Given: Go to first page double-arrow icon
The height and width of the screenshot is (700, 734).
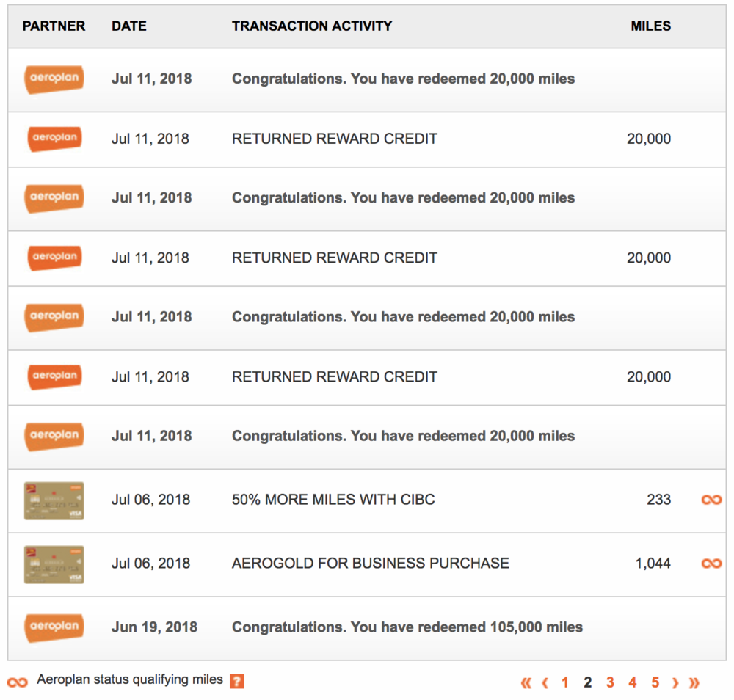Looking at the screenshot, I should pos(526,683).
